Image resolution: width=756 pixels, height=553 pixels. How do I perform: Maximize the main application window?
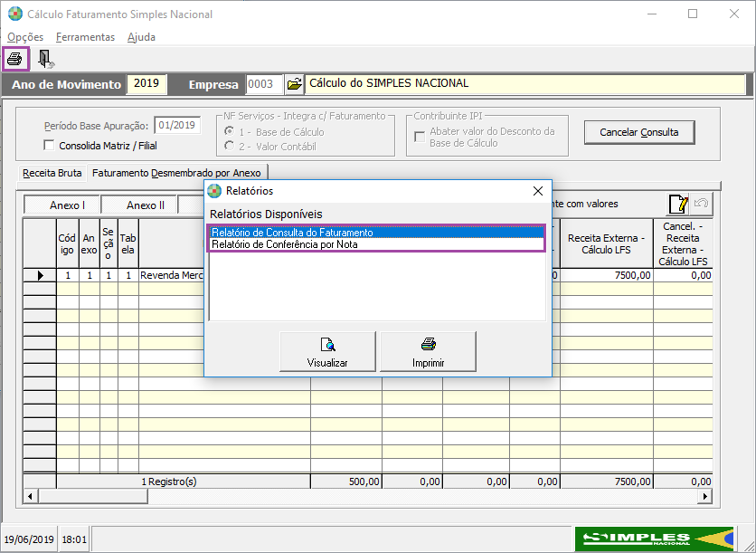(693, 14)
